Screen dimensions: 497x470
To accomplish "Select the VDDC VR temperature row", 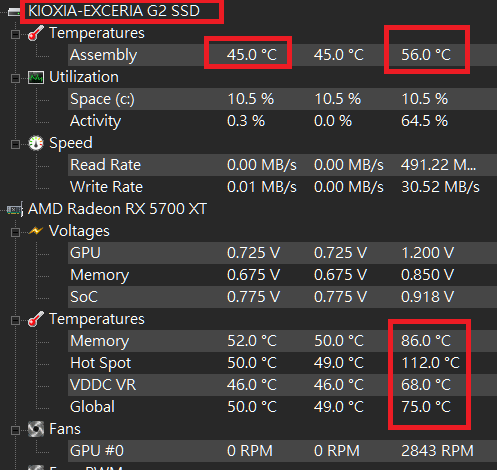I will [x=282, y=385].
